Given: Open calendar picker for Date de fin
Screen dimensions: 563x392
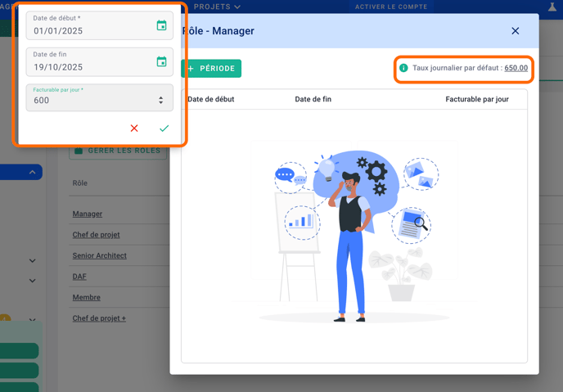Looking at the screenshot, I should (161, 62).
